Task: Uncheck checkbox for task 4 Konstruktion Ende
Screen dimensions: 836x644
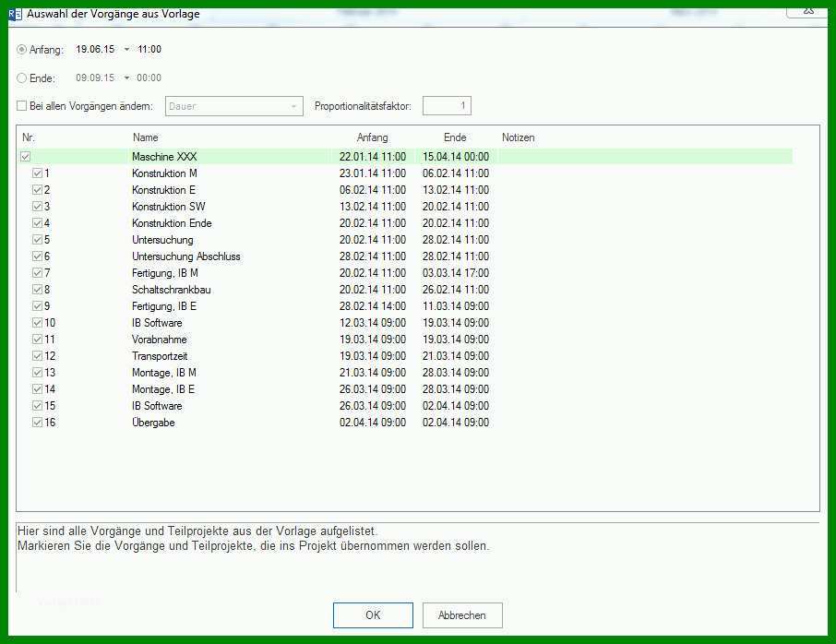Action: click(x=37, y=223)
